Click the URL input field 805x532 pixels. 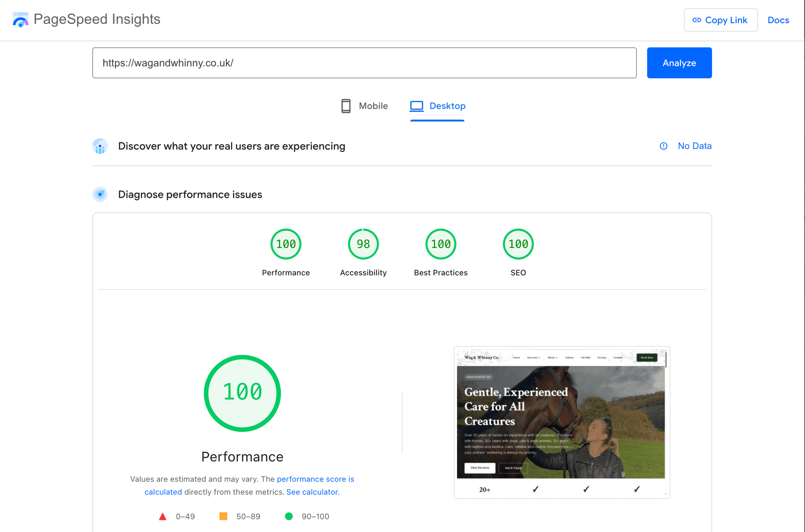click(364, 63)
